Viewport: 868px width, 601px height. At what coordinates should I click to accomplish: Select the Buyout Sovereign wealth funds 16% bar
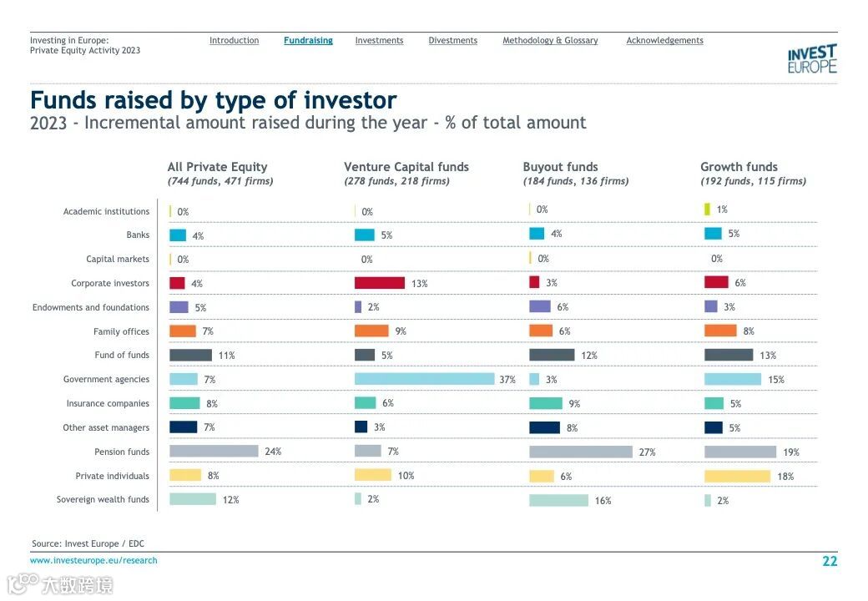point(558,500)
